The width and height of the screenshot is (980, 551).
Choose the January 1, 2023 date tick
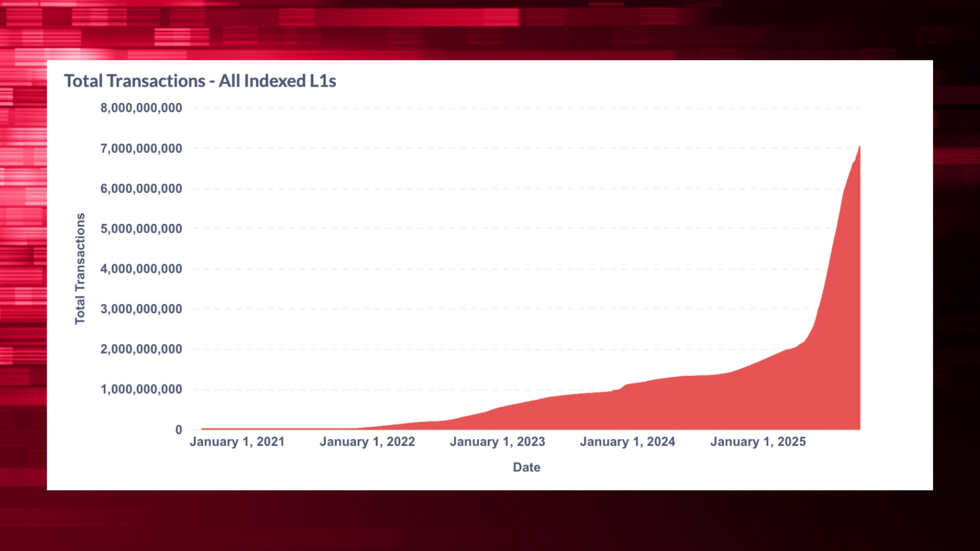tap(497, 442)
